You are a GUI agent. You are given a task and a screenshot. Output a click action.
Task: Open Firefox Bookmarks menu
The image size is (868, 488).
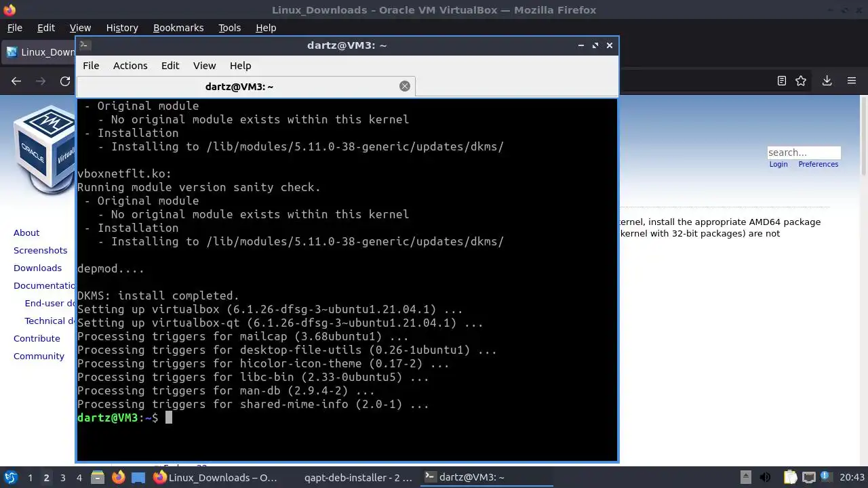pyautogui.click(x=178, y=28)
